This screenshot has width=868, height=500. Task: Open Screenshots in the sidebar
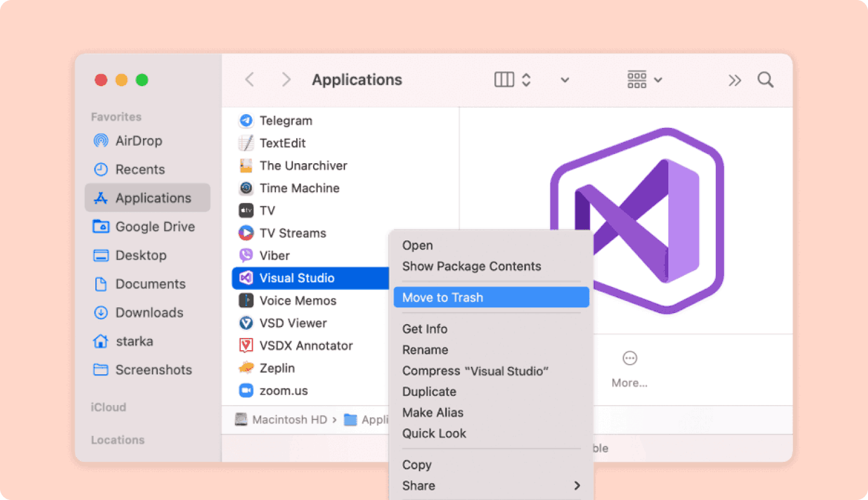(x=148, y=370)
